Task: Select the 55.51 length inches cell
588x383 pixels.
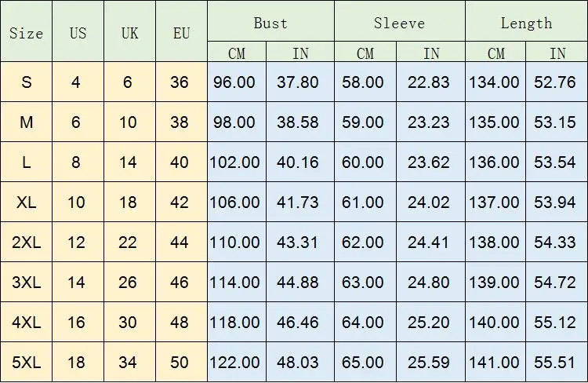Action: click(557, 363)
